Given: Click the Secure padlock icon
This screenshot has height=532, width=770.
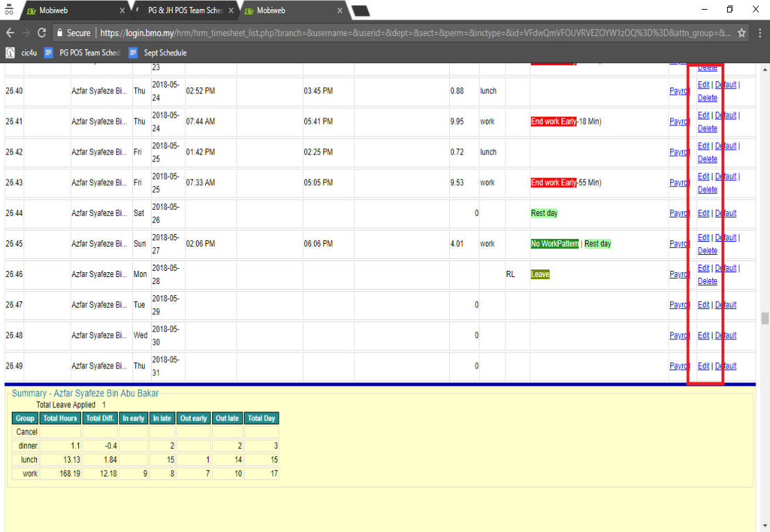Looking at the screenshot, I should tap(60, 33).
